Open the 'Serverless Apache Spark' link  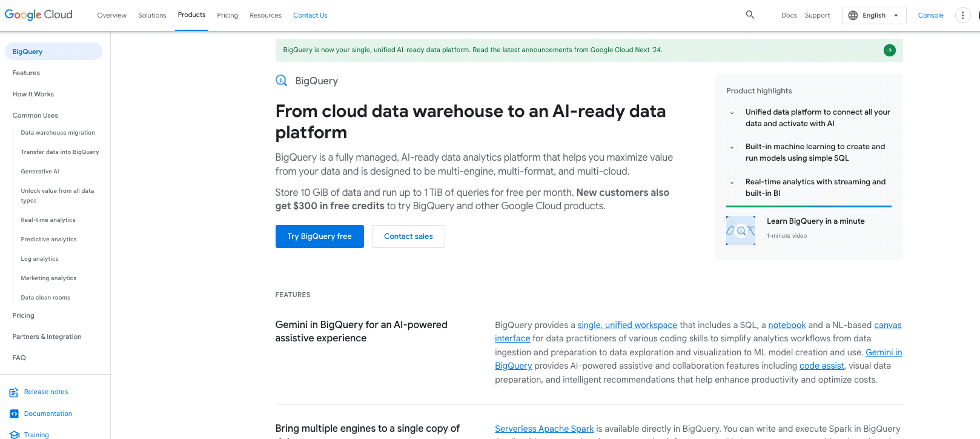click(x=544, y=429)
